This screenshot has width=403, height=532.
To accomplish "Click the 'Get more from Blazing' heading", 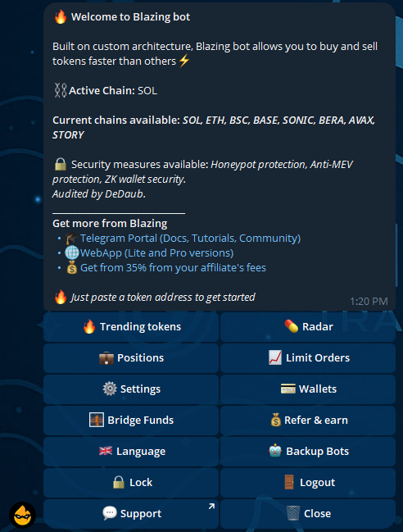I will click(x=110, y=224).
